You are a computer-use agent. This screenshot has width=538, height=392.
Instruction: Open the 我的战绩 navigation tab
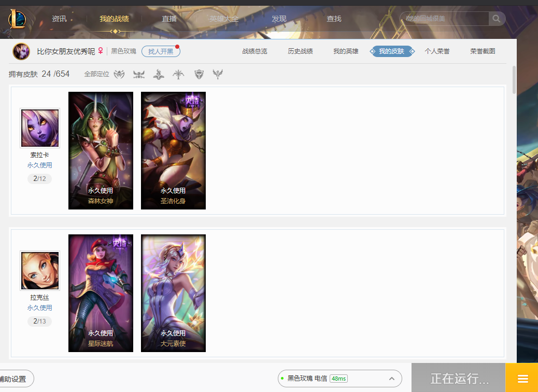114,19
